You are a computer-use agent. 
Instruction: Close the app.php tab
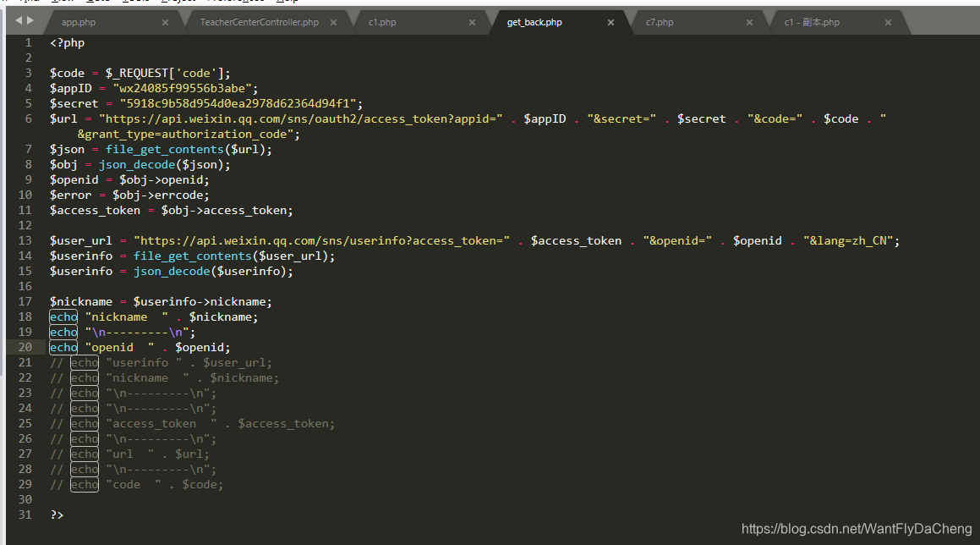pyautogui.click(x=165, y=23)
